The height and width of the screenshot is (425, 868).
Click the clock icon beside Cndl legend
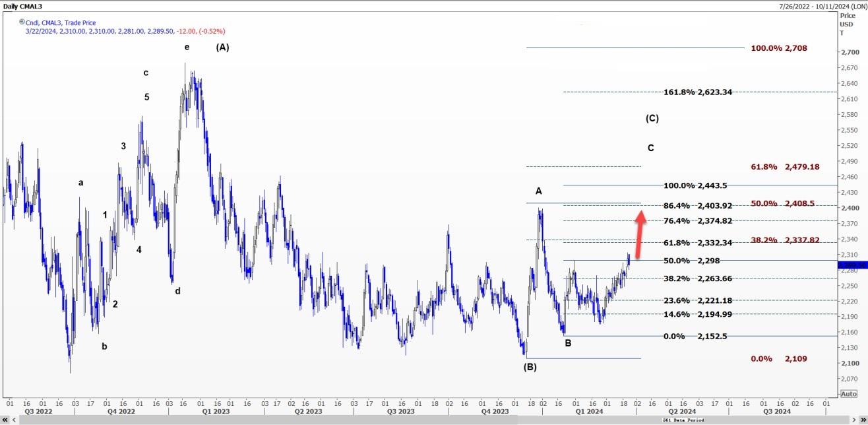point(22,21)
